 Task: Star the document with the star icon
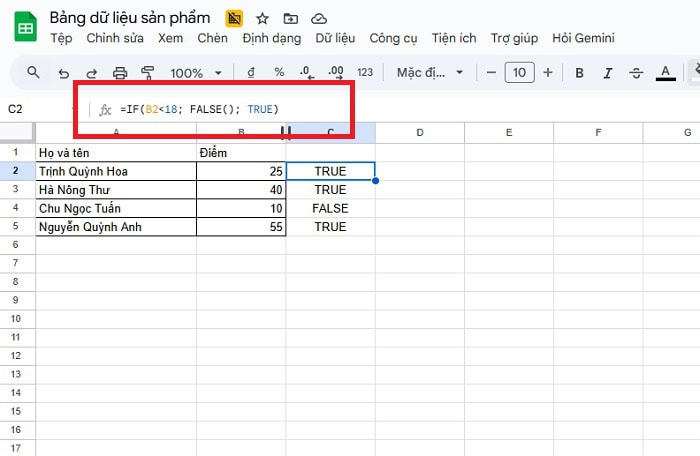(x=262, y=18)
